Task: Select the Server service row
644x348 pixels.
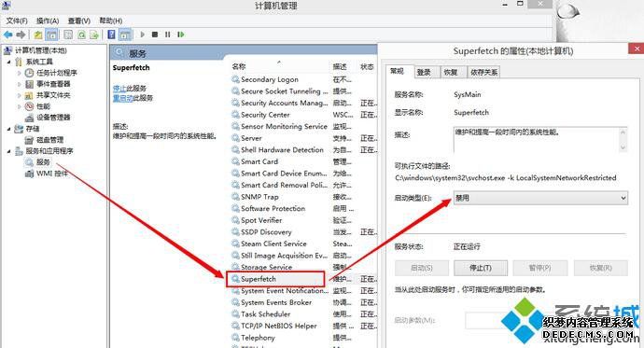Action: [x=251, y=138]
